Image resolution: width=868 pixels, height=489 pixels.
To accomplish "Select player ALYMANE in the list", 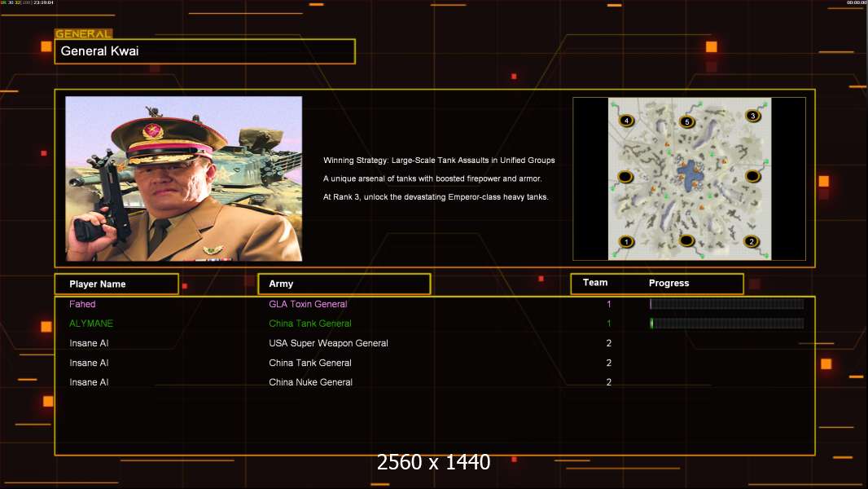I will [91, 324].
